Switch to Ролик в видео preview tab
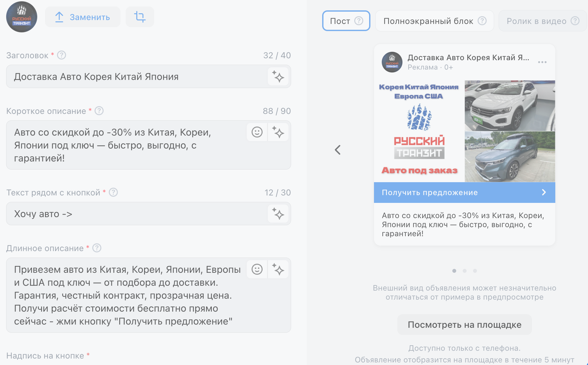The image size is (588, 365). point(543,21)
